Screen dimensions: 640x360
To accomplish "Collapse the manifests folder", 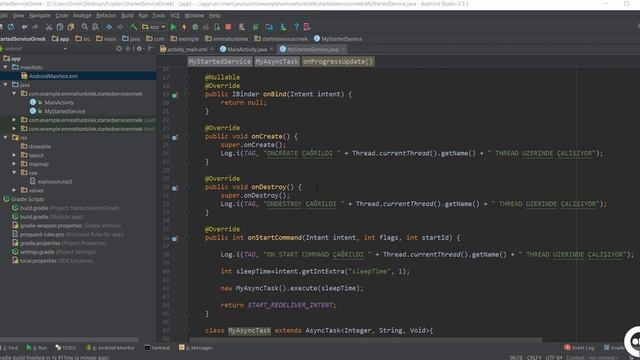I will tap(6, 67).
